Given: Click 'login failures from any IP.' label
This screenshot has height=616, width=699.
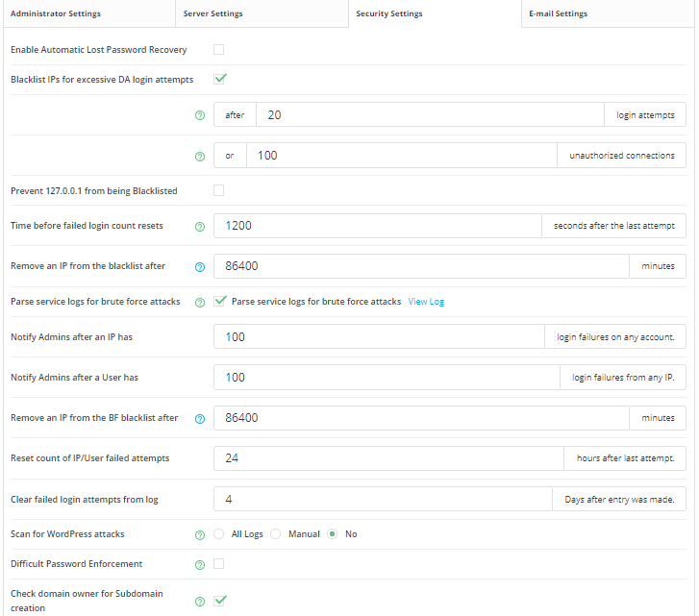Looking at the screenshot, I should (623, 378).
